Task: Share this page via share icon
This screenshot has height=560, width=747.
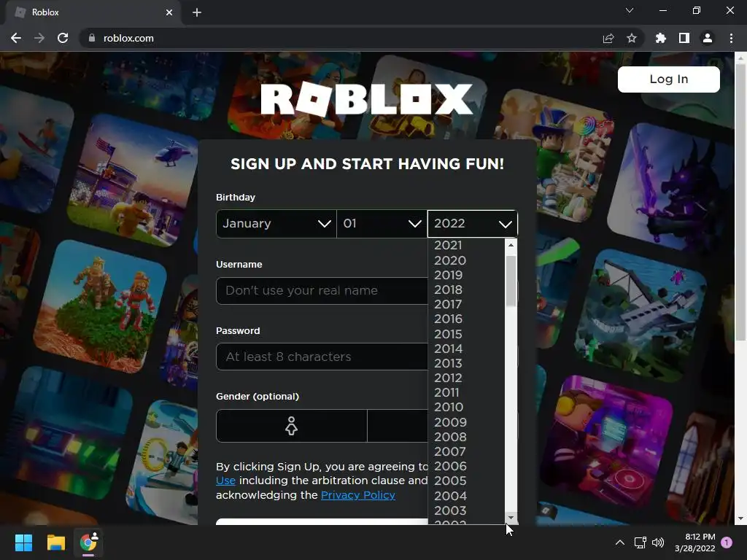Action: 608,38
